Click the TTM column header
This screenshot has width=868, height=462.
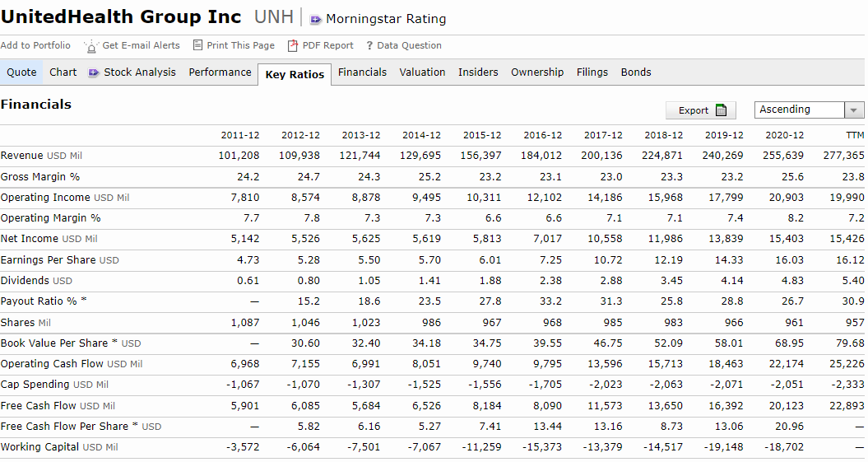[x=855, y=135]
